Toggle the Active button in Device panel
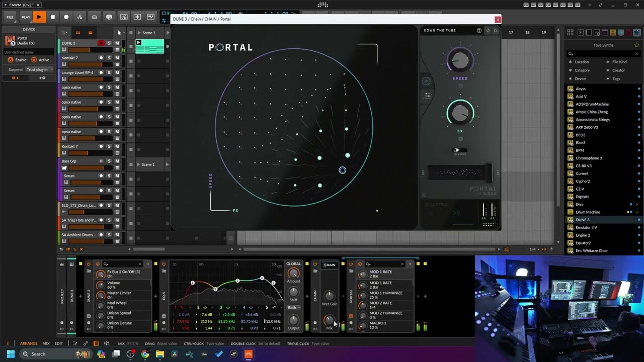The height and width of the screenshot is (362, 644). (x=34, y=60)
